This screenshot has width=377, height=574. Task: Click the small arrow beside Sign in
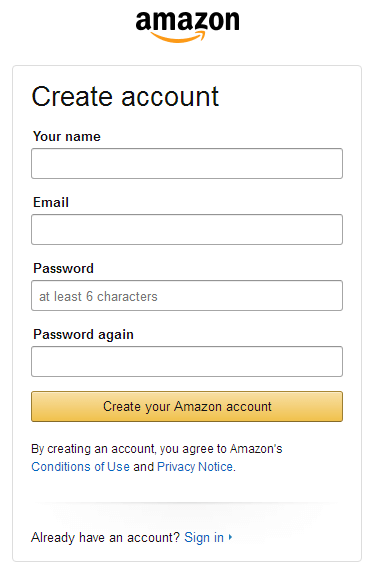pyautogui.click(x=230, y=537)
